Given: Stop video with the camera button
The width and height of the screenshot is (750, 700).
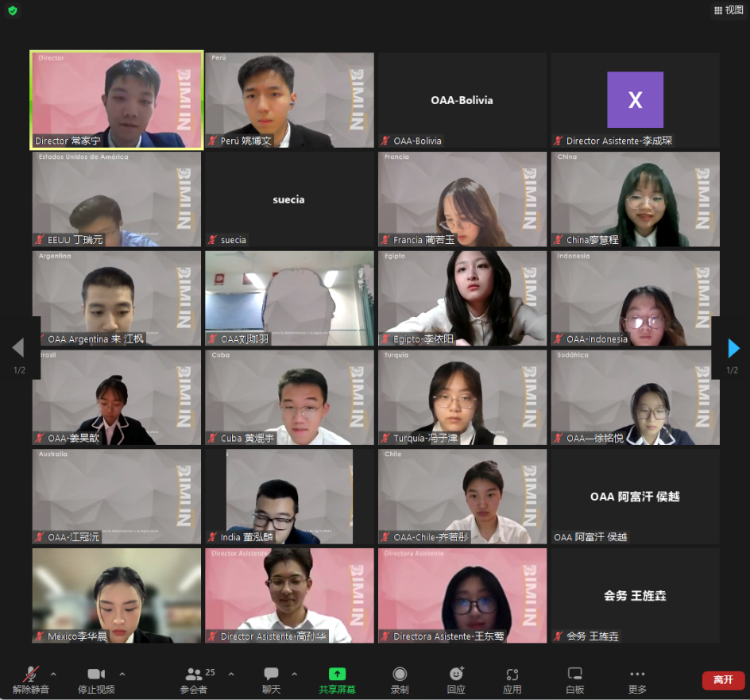Looking at the screenshot, I should 96,675.
